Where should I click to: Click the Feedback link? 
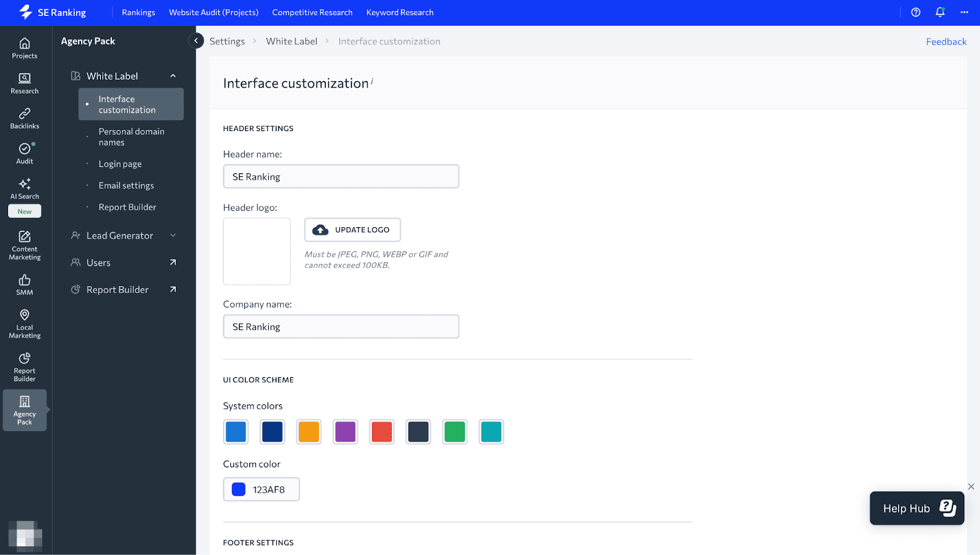946,42
